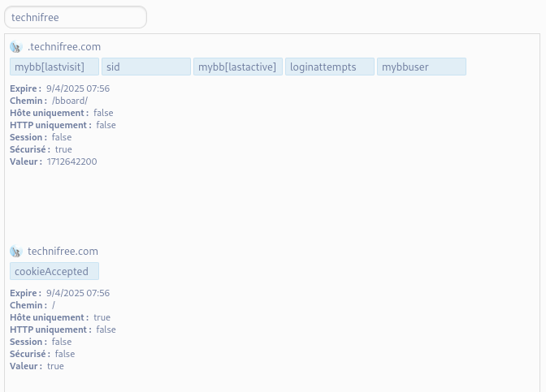Screen dimensions: 546x392
Task: Choose the loginattempts cookie
Action: pos(330,67)
